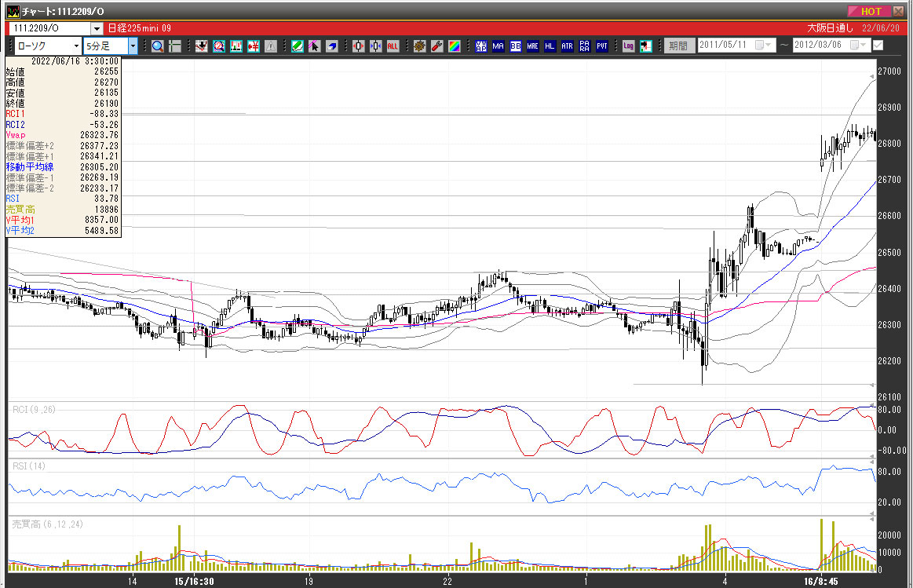Click the 15/16:30 time axis label
Screen dimensions: 913x588
[194, 581]
